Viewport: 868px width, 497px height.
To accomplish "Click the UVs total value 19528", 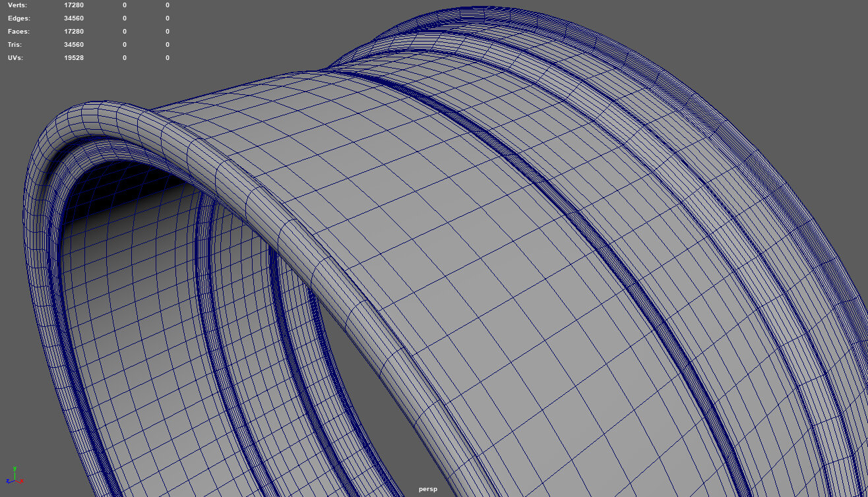I will (73, 58).
